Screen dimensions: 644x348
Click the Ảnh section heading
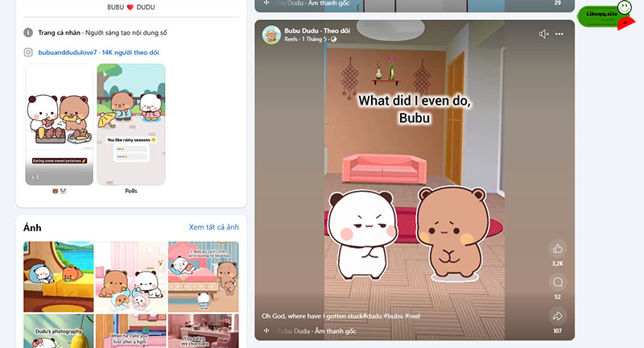[x=32, y=228]
